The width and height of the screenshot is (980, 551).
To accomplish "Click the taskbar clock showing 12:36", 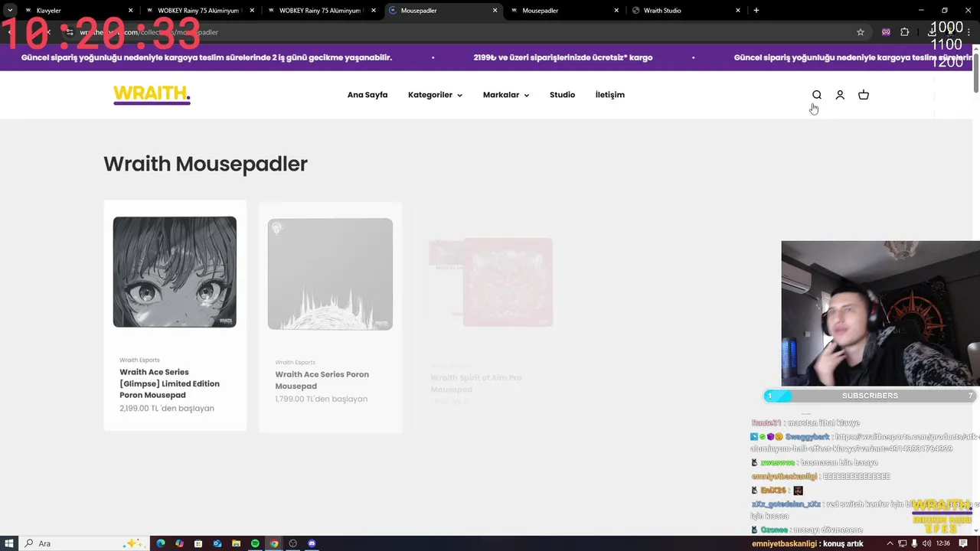I will tap(943, 543).
